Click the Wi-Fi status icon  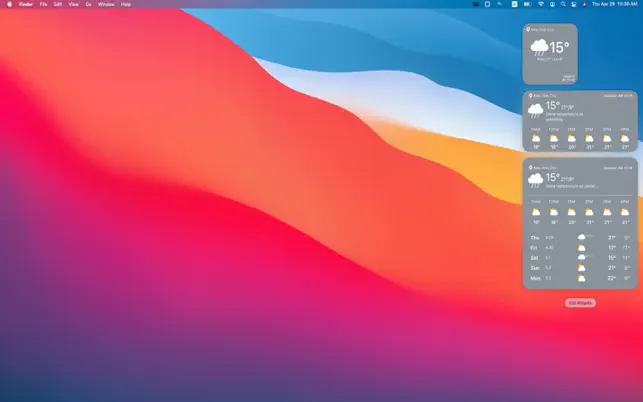tap(540, 4)
